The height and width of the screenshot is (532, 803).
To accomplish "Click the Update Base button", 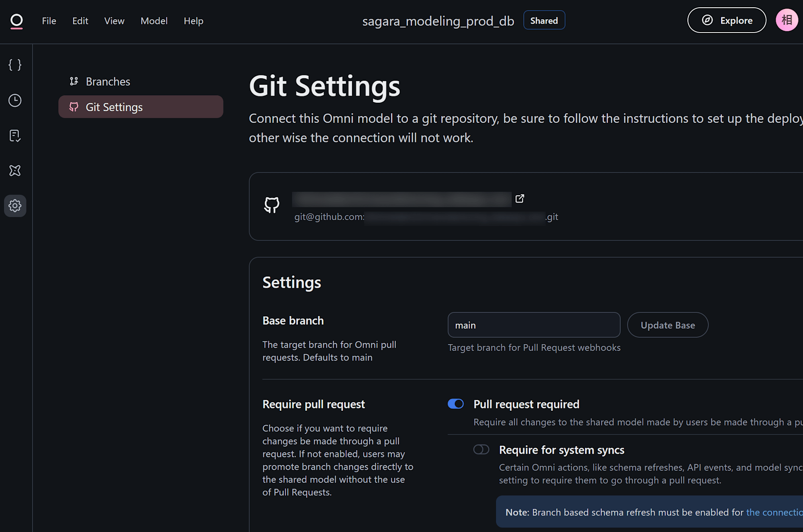I will pyautogui.click(x=668, y=325).
